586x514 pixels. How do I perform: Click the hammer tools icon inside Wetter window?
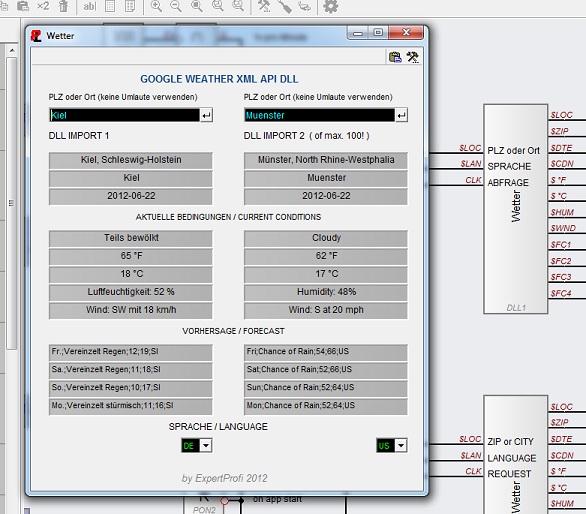[413, 57]
